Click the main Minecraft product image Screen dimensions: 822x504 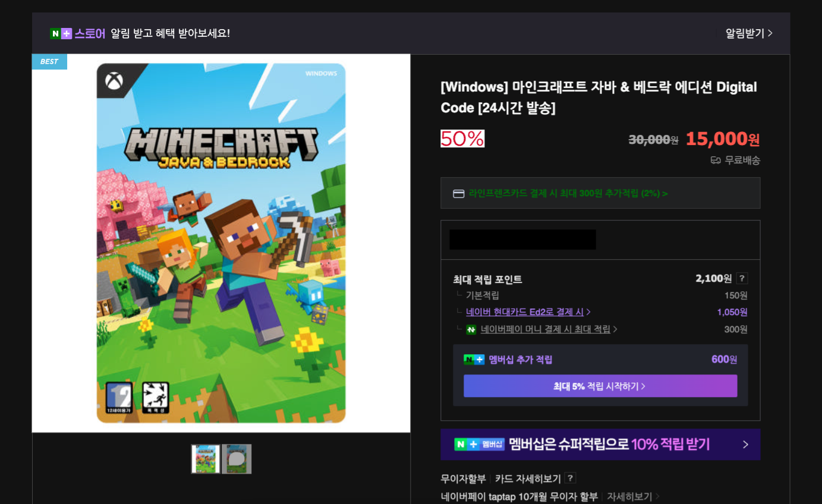[221, 243]
